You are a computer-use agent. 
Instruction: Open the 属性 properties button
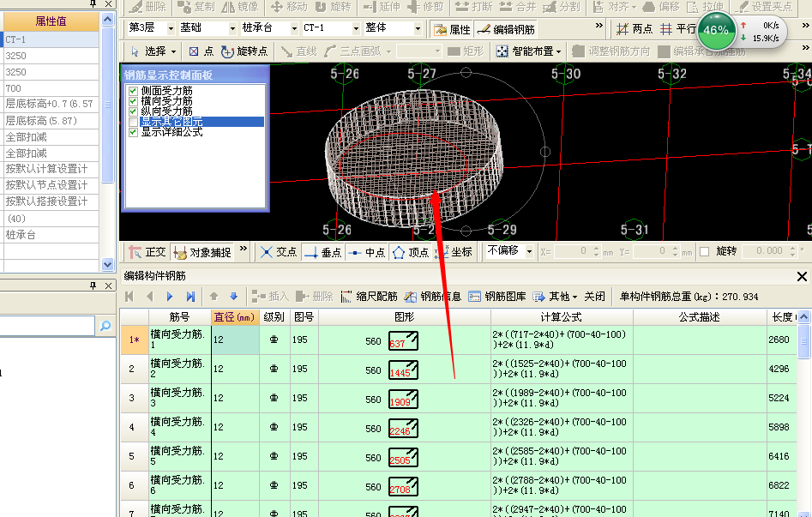click(x=452, y=29)
